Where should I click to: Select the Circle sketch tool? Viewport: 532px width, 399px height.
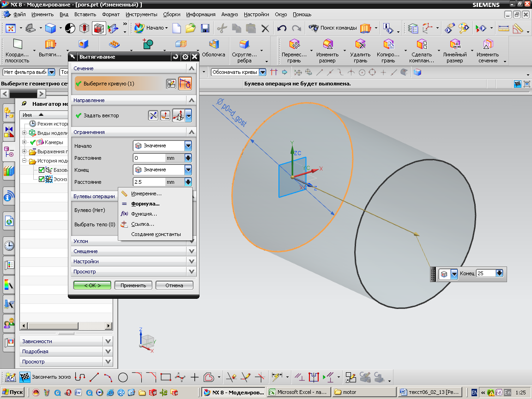pyautogui.click(x=123, y=377)
